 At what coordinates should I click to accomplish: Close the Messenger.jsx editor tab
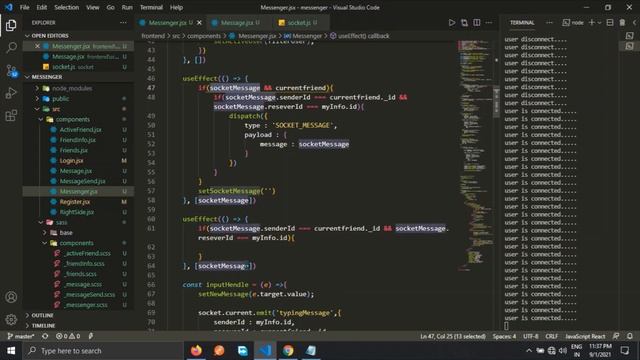[199, 23]
